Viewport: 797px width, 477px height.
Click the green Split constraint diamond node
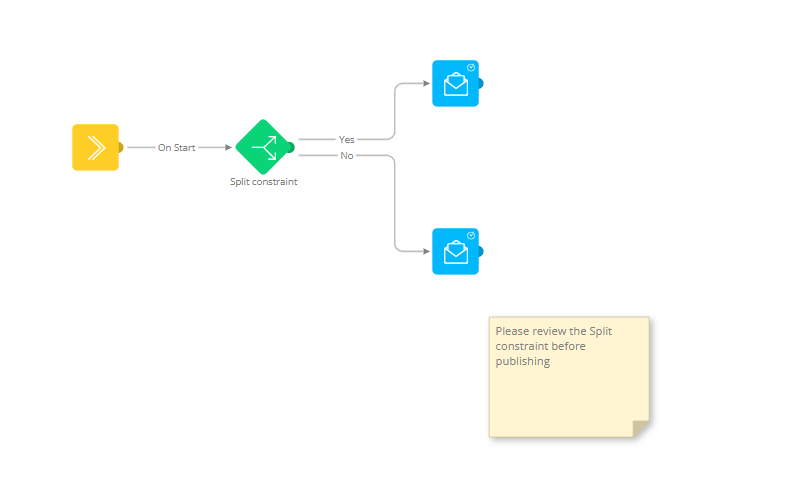point(263,147)
